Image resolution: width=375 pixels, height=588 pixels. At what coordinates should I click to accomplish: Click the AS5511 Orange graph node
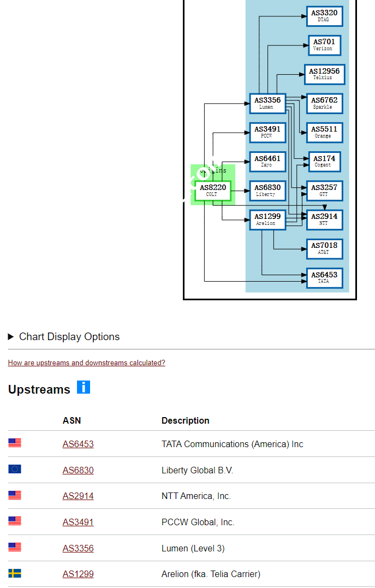[x=324, y=132]
